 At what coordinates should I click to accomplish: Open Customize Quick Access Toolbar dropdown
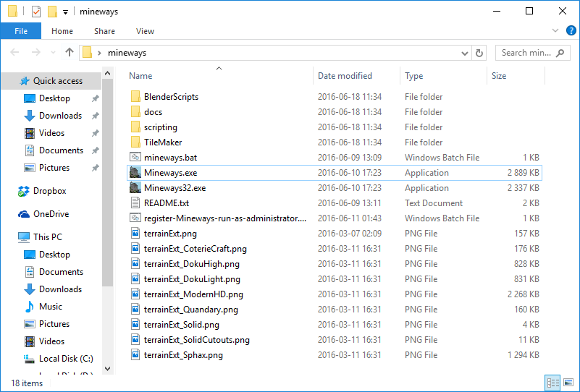pos(65,12)
